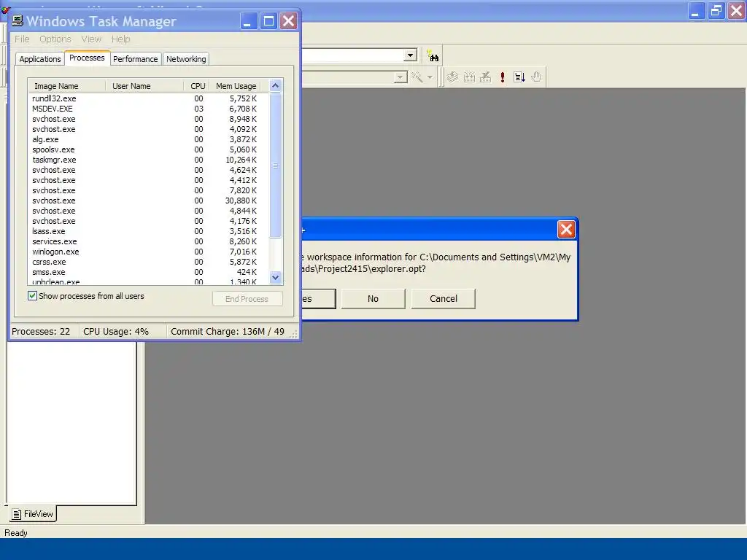Switch to the Performance tab

[135, 59]
